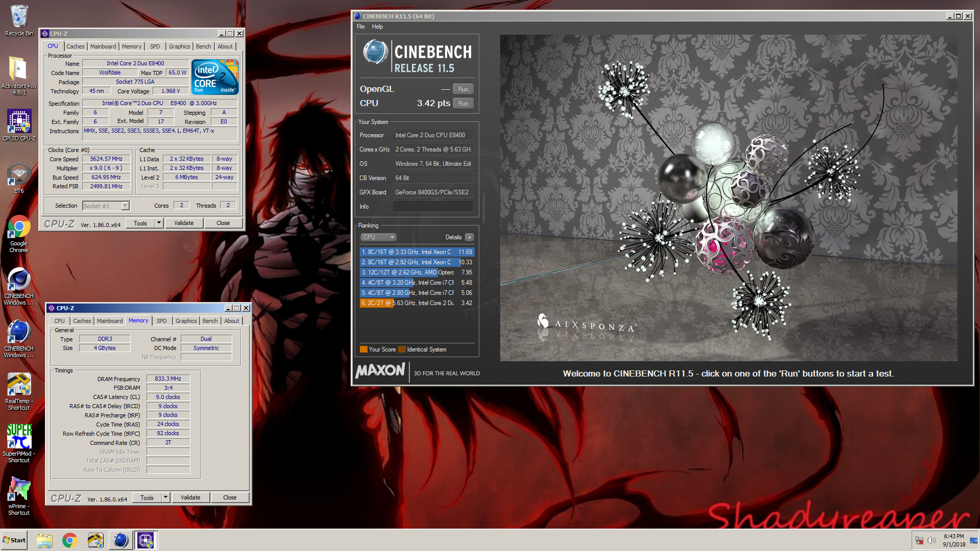The width and height of the screenshot is (980, 551).
Task: Click the Start button
Action: coord(14,540)
